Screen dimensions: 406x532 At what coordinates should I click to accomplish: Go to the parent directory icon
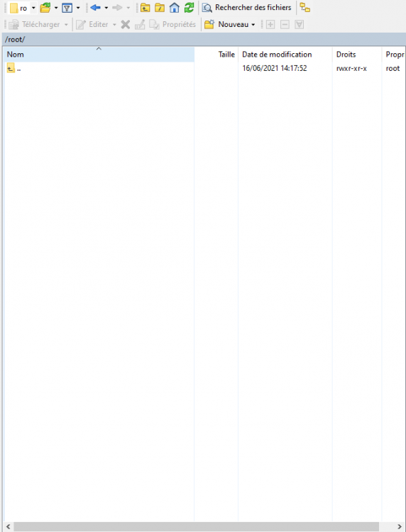[x=146, y=8]
